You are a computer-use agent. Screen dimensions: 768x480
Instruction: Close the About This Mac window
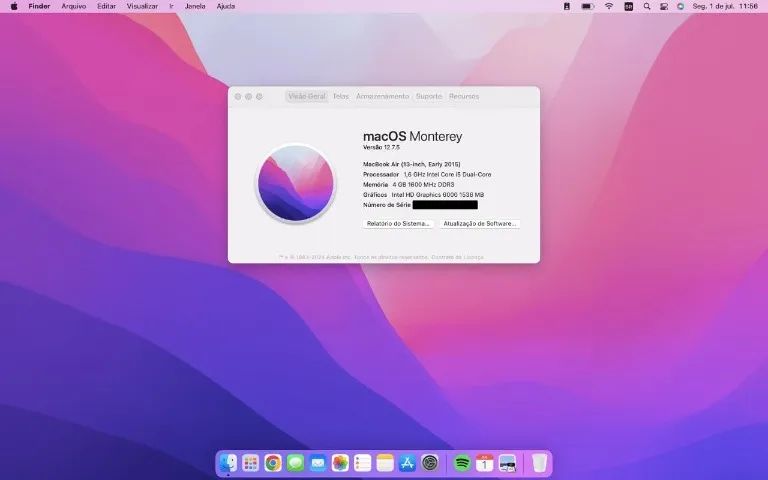coord(238,96)
